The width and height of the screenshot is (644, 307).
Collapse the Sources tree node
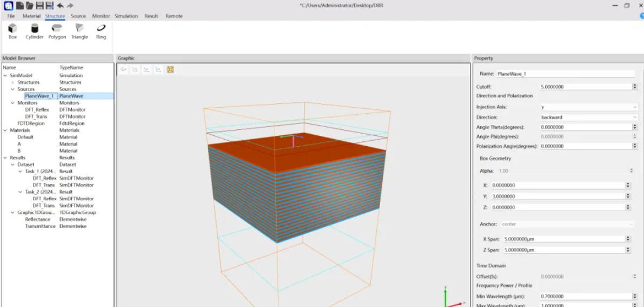pyautogui.click(x=13, y=89)
